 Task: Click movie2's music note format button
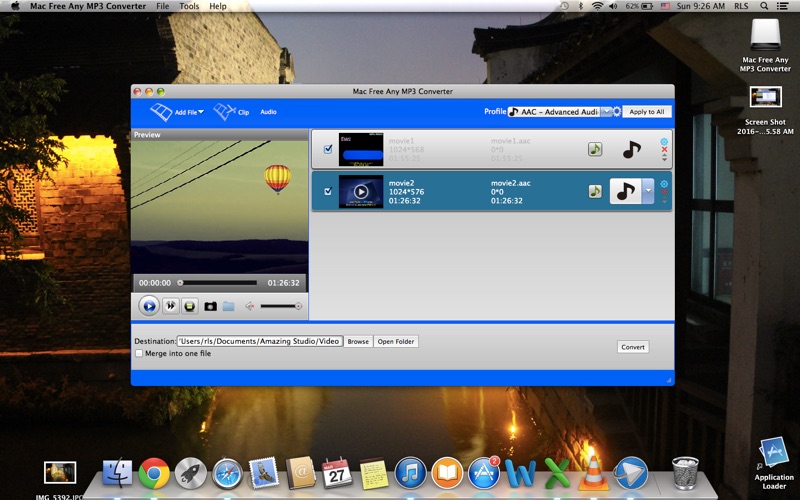pos(626,191)
